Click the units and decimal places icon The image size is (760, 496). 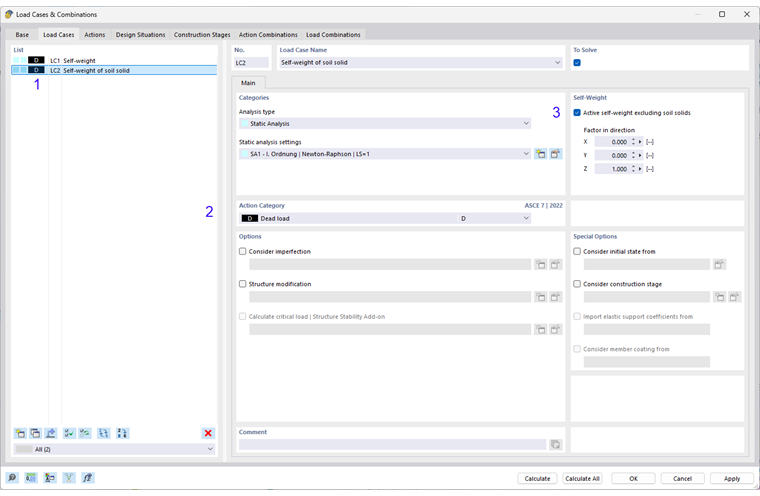pyautogui.click(x=31, y=478)
